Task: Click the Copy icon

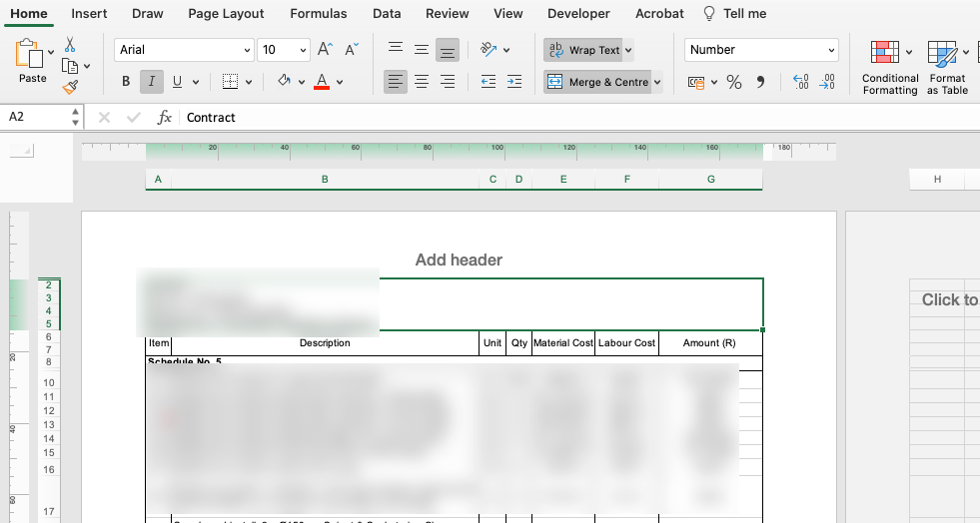Action: point(70,66)
